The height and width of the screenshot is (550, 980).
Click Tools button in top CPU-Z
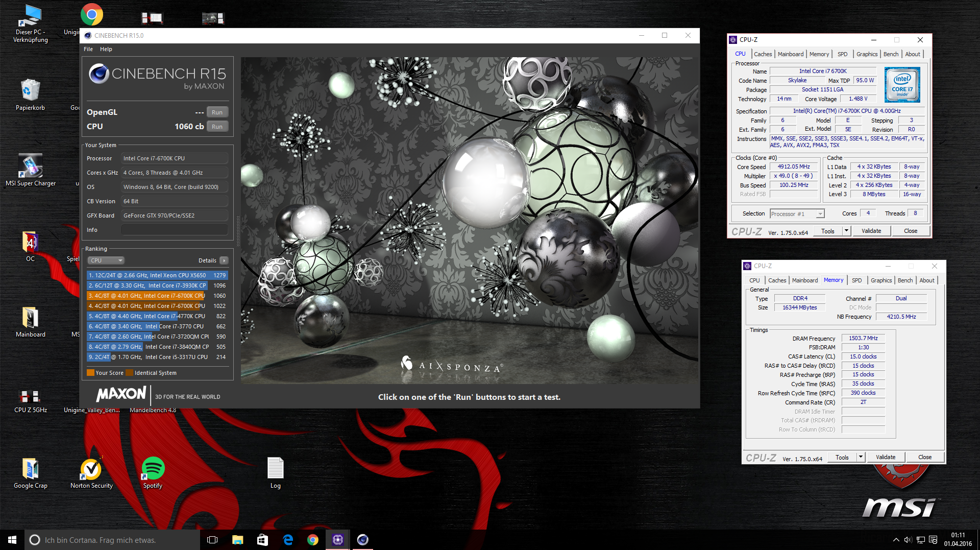(828, 231)
